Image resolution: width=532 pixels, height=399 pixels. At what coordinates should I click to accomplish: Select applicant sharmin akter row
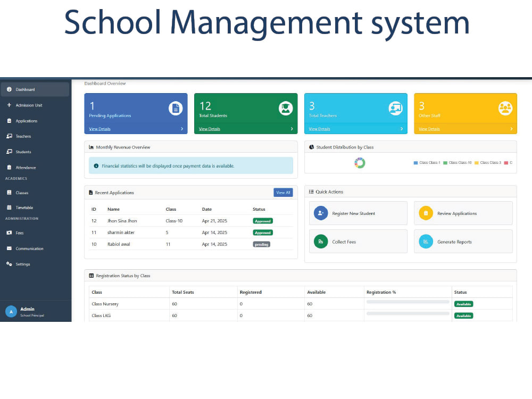190,232
